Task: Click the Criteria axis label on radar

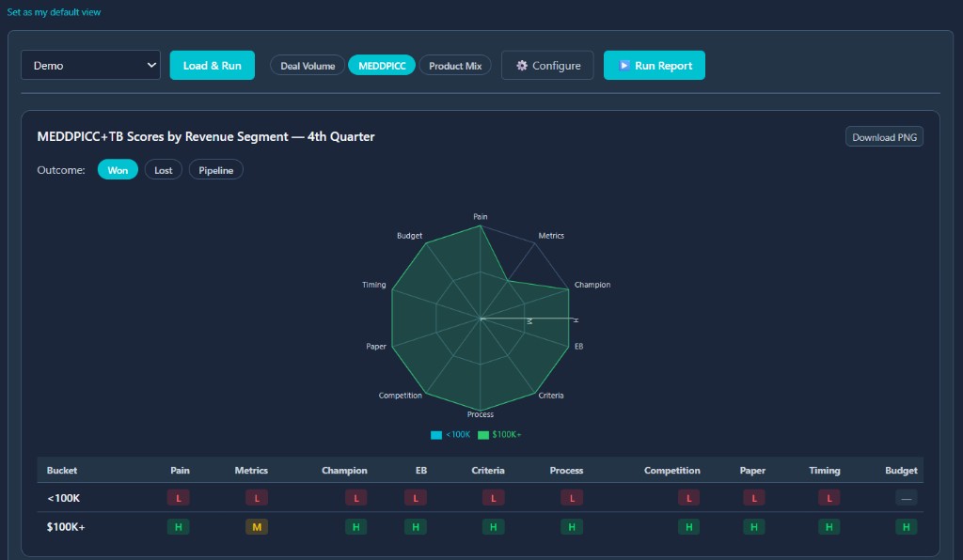Action: point(551,396)
